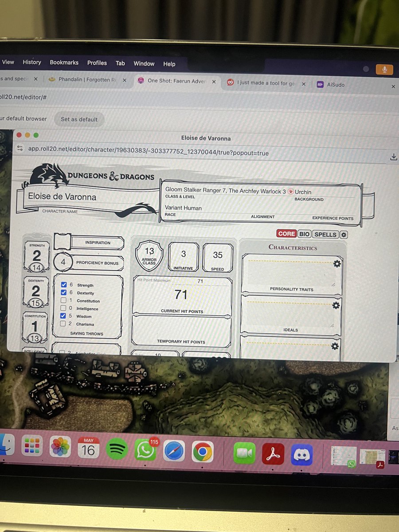Screen dimensions: 399x532
Task: Open FaceTime from the dock
Action: coord(244,453)
